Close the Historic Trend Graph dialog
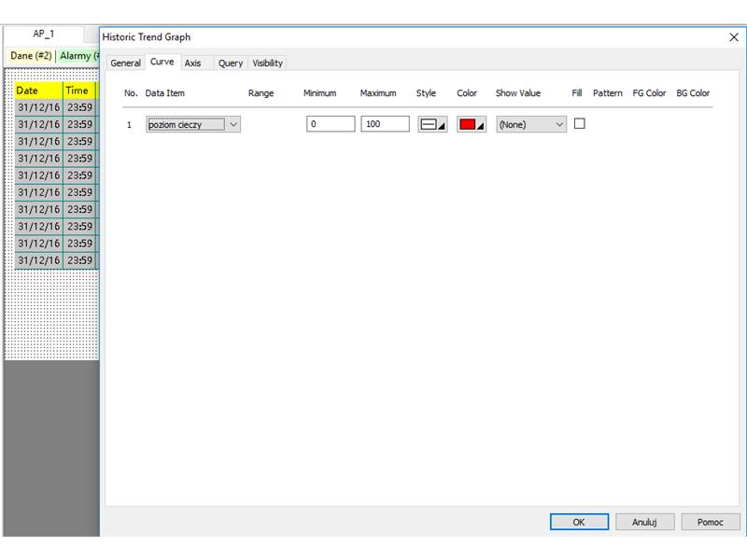The width and height of the screenshot is (747, 560). coord(734,37)
